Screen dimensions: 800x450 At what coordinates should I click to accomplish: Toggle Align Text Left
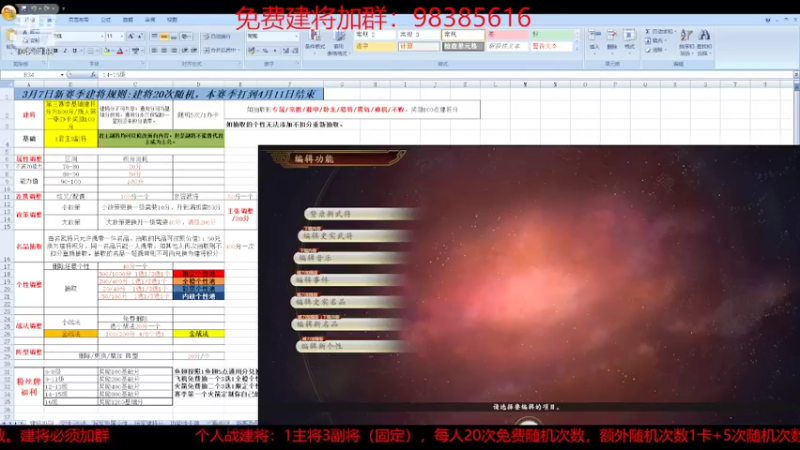point(155,51)
